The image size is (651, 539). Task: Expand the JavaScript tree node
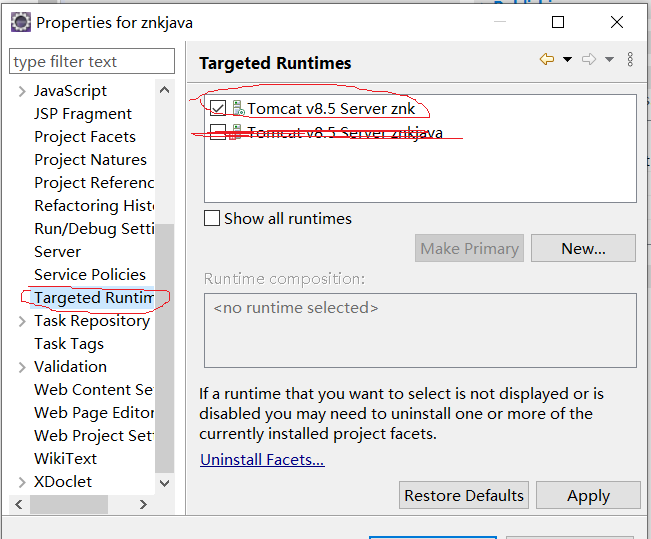[x=22, y=91]
